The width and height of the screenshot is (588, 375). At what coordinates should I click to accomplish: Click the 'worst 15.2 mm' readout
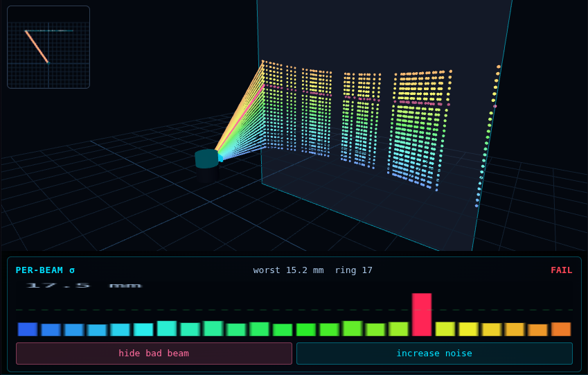pyautogui.click(x=288, y=270)
